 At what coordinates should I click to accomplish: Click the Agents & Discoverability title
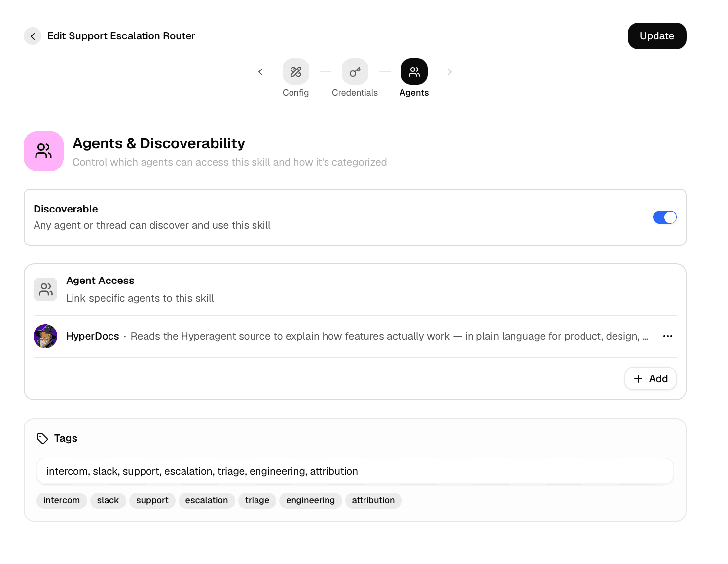coord(159,143)
